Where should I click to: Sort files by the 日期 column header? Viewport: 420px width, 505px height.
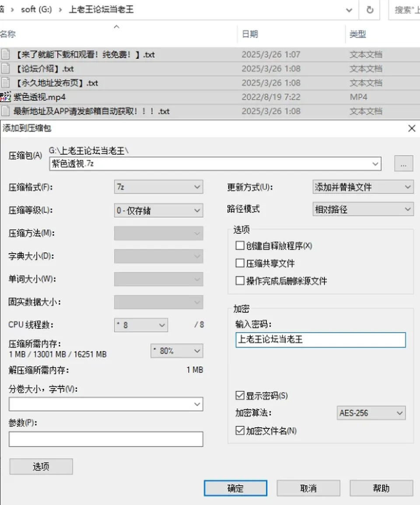(250, 34)
